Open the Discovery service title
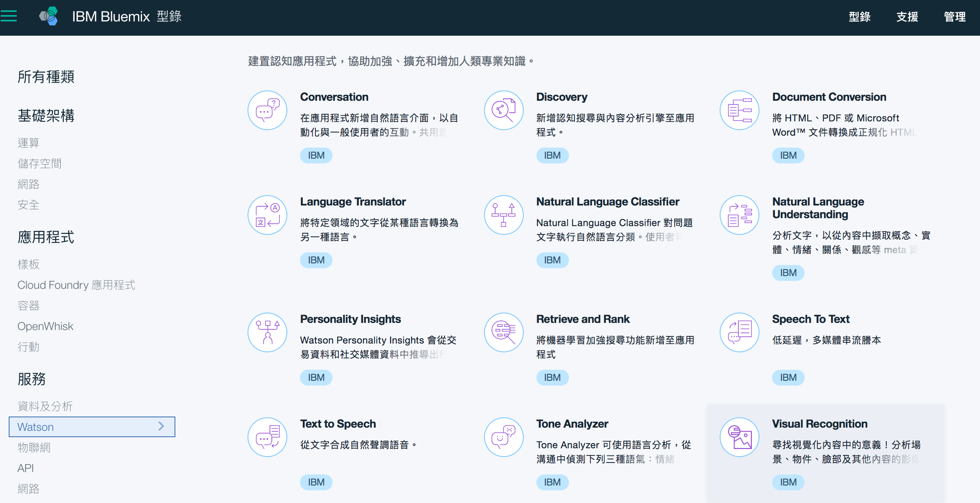 point(562,97)
